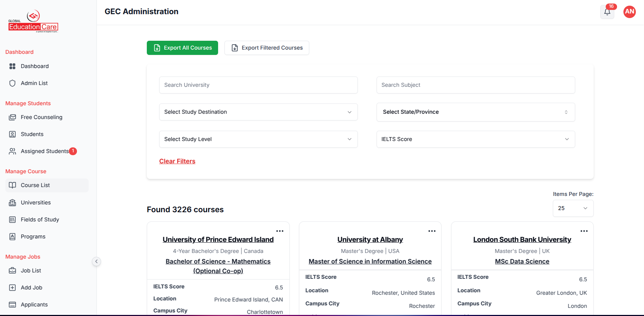Click the Universities building icon in sidebar
This screenshot has width=644, height=316.
(12, 203)
